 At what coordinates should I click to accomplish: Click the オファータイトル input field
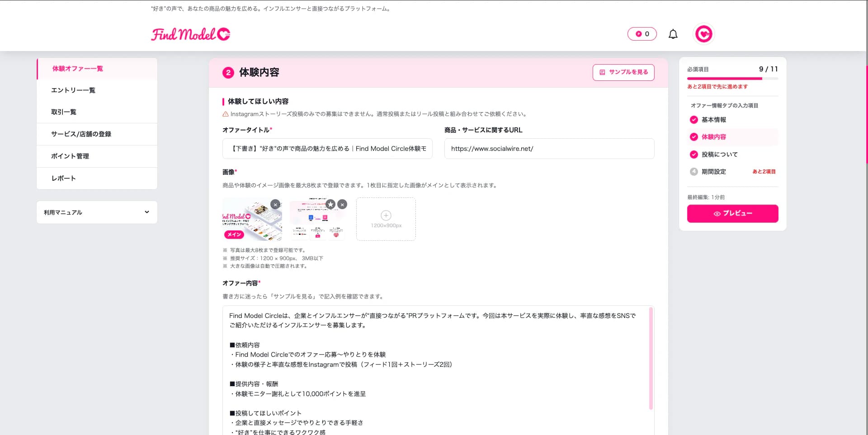tap(327, 149)
